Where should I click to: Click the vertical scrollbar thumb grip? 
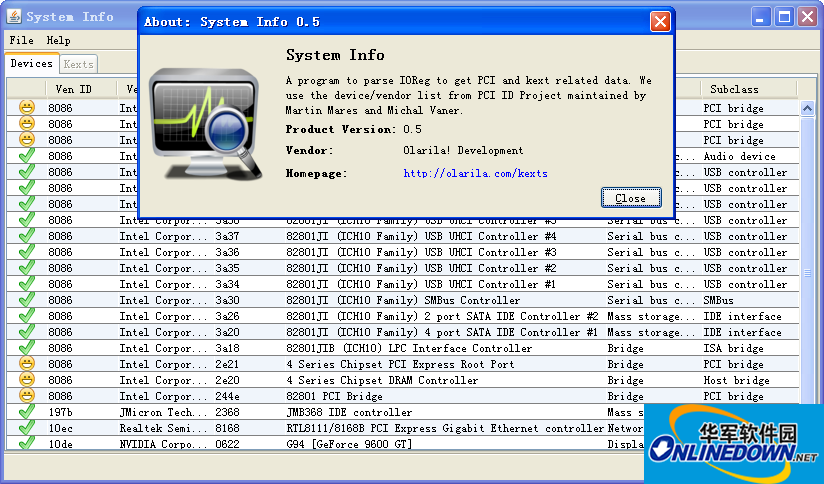point(807,273)
